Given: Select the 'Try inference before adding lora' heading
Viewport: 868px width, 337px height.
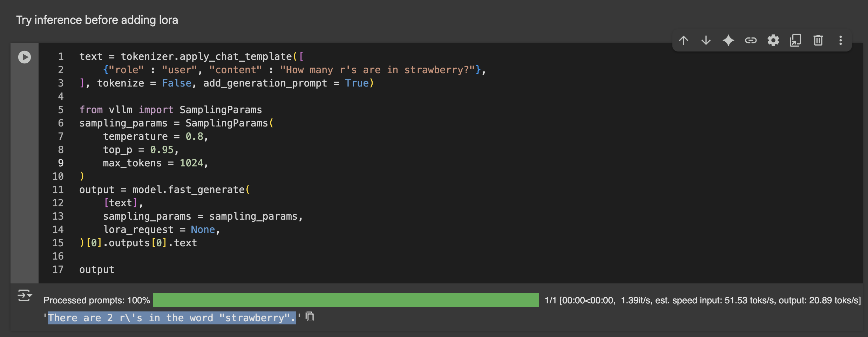Looking at the screenshot, I should tap(97, 20).
